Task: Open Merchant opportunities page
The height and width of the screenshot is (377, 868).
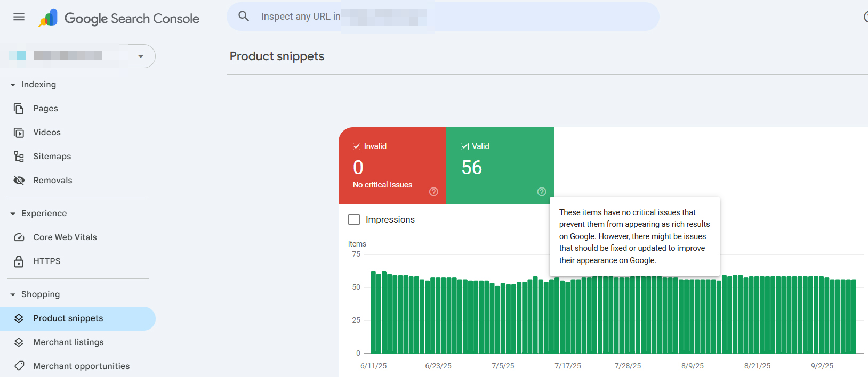Action: 81,366
